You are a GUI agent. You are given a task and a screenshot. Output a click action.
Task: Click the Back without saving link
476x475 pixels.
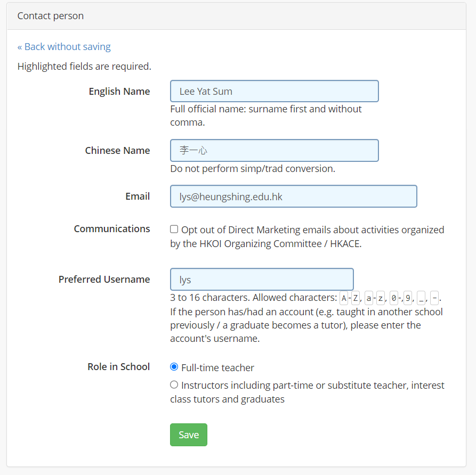pos(64,47)
